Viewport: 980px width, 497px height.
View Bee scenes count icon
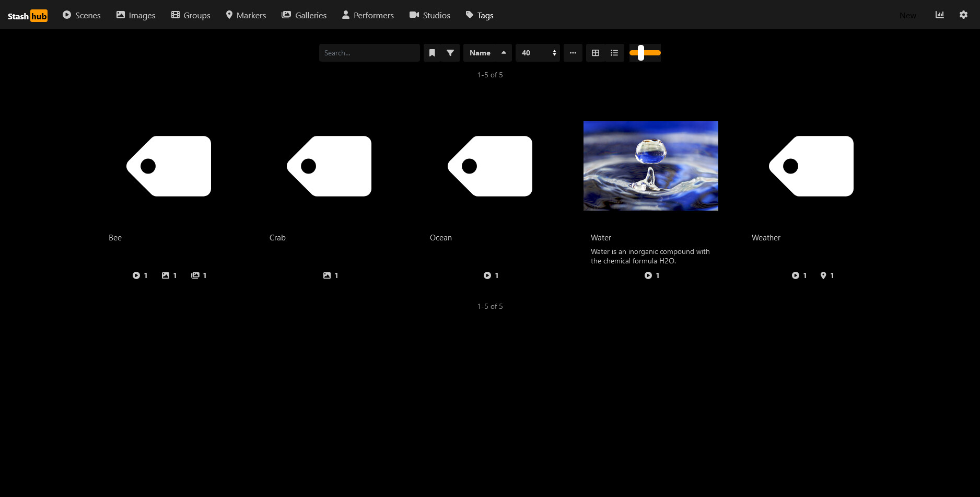point(140,275)
